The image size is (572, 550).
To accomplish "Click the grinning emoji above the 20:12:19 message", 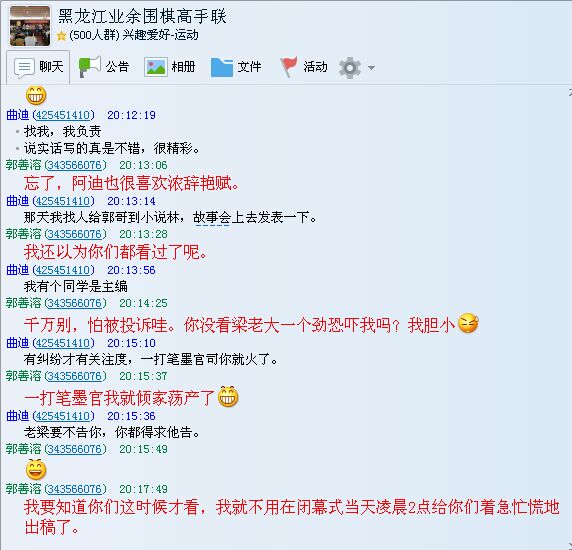I will click(x=36, y=95).
